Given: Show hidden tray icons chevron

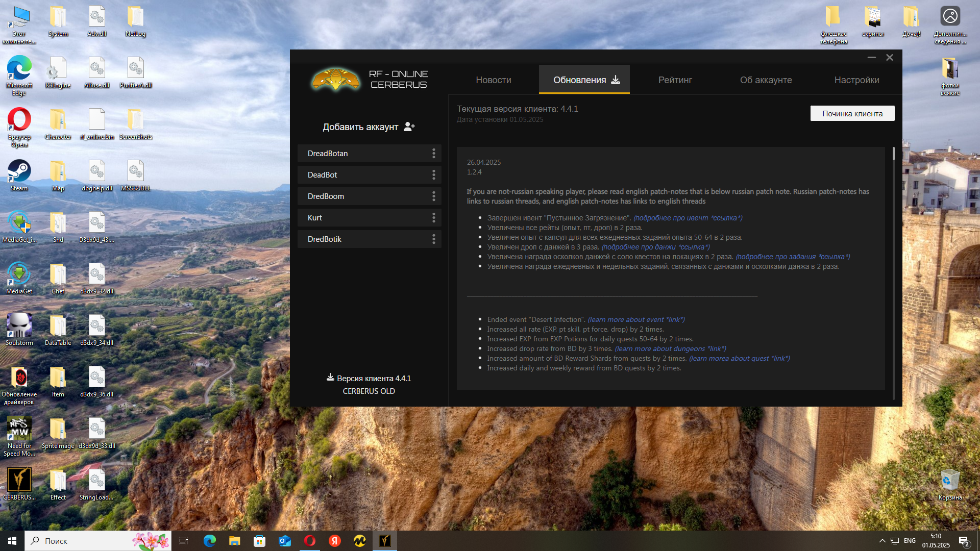Looking at the screenshot, I should pyautogui.click(x=882, y=541).
